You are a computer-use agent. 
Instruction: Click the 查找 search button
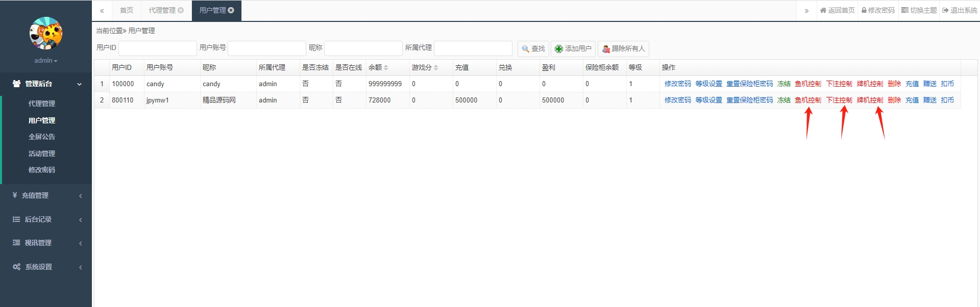click(533, 49)
